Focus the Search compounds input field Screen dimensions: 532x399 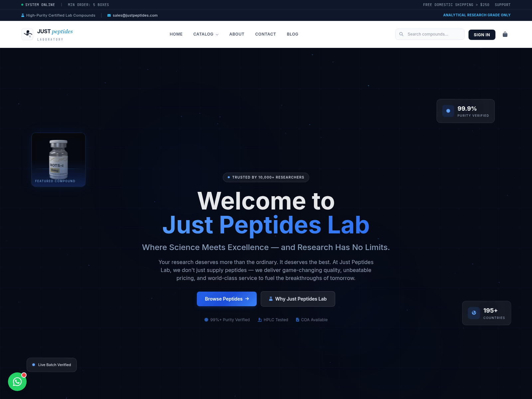click(x=430, y=34)
